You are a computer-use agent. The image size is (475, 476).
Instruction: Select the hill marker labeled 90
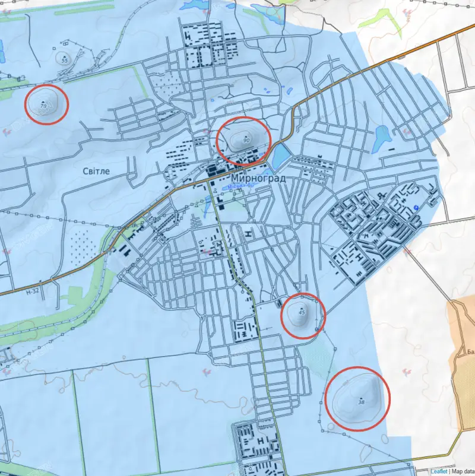[244, 140]
